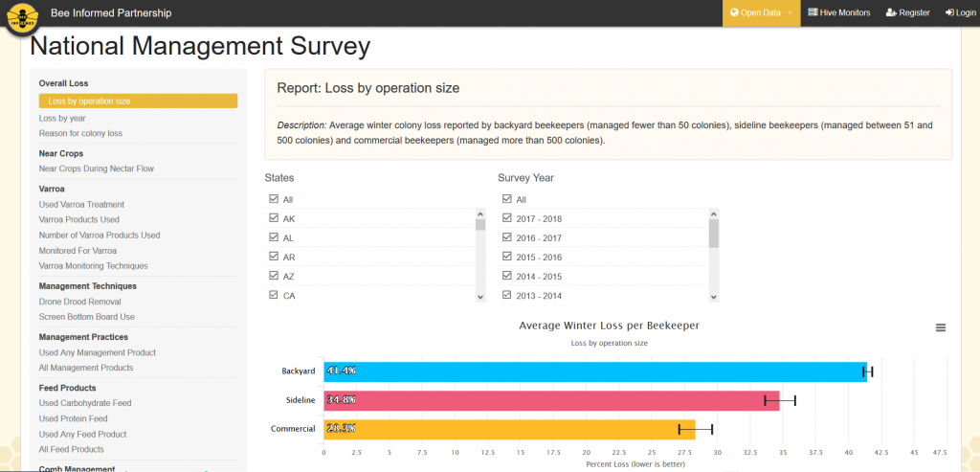Toggle the CA state checkbox
Screen dimensions: 980x472
[x=274, y=296]
